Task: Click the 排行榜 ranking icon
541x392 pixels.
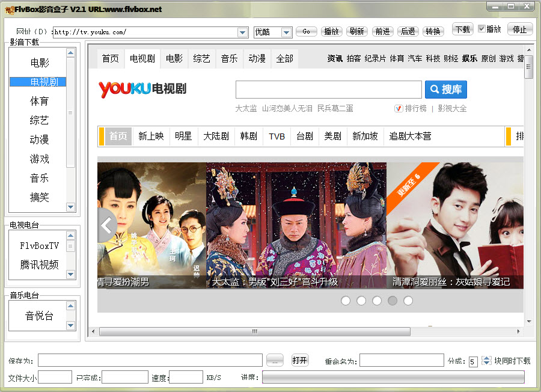Action: 399,109
